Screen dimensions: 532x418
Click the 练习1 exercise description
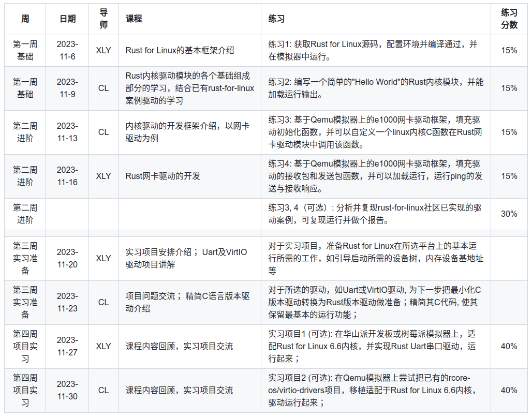pos(376,51)
